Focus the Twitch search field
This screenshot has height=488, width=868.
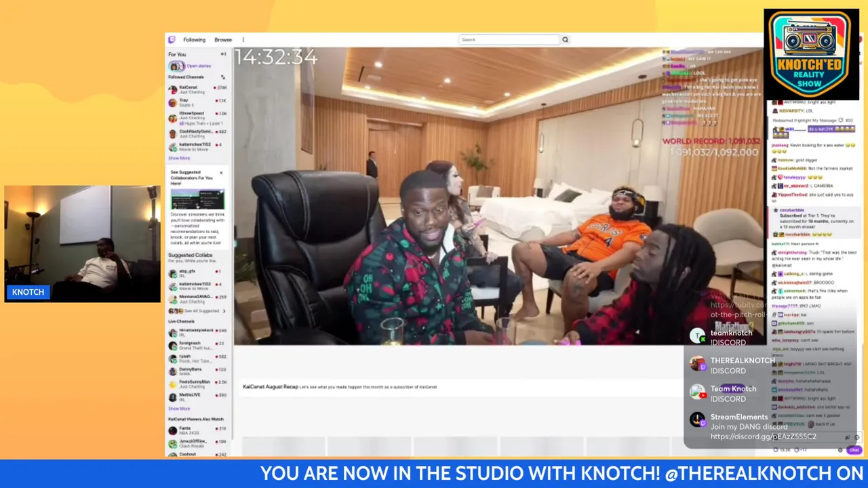[x=509, y=40]
